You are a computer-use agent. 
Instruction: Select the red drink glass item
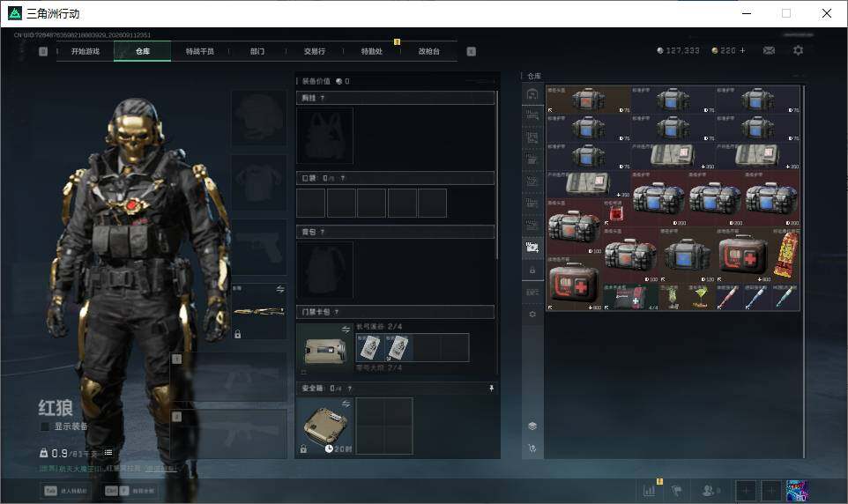(x=616, y=212)
